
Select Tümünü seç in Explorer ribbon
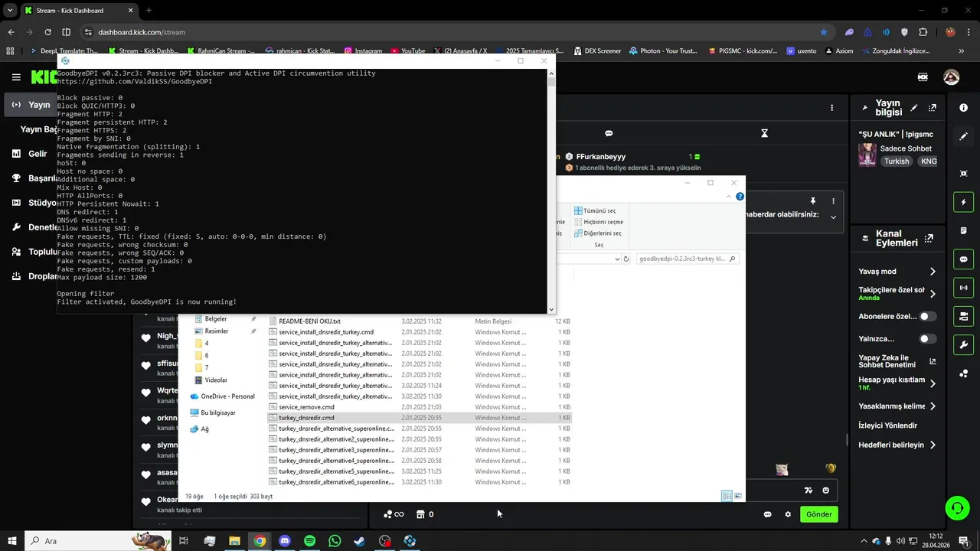594,210
